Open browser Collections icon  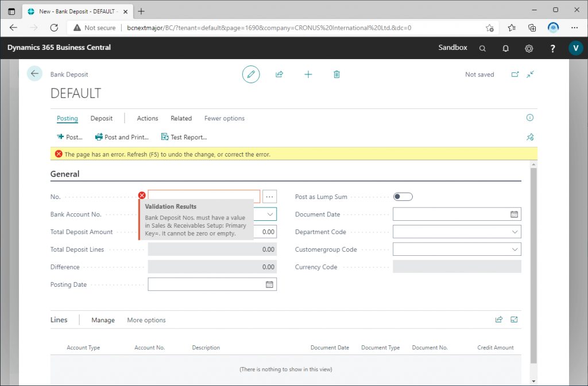pyautogui.click(x=532, y=28)
